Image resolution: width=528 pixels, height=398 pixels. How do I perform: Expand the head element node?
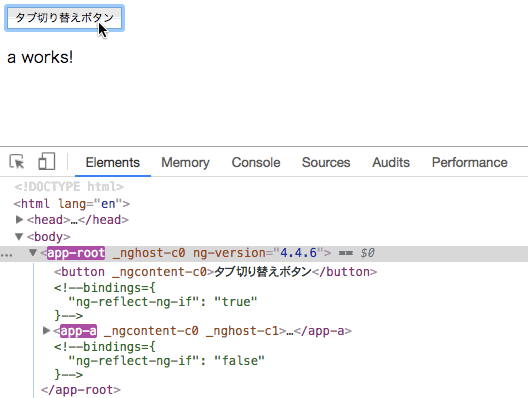19,220
